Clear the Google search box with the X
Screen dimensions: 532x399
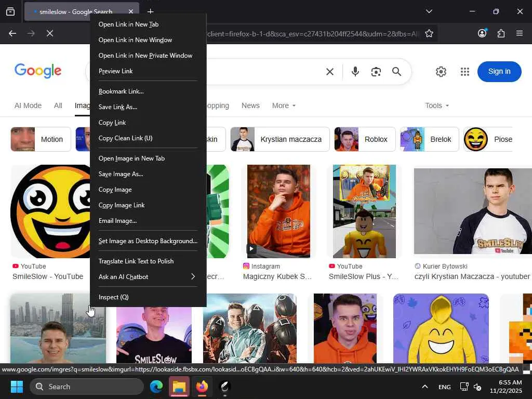pyautogui.click(x=330, y=72)
